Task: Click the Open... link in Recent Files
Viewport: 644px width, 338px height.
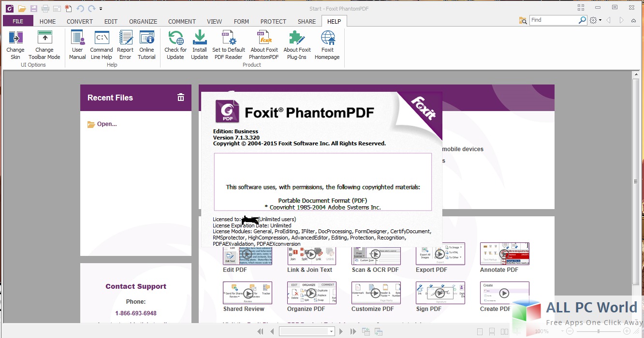Action: pyautogui.click(x=106, y=124)
